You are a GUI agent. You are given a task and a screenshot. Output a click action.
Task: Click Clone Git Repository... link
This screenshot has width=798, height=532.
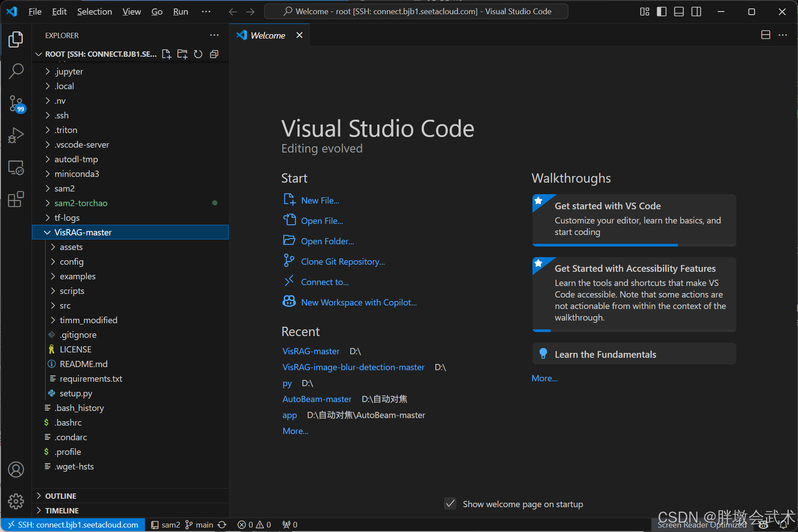click(x=343, y=262)
